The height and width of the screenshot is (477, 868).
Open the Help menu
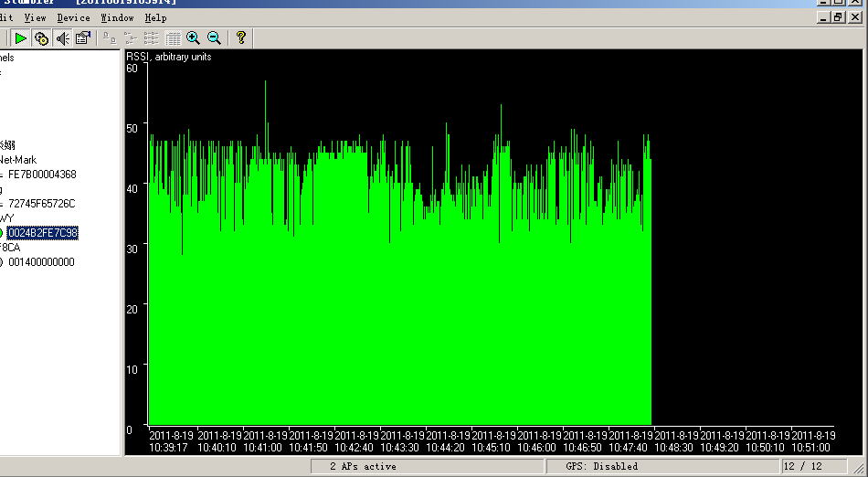pyautogui.click(x=155, y=17)
